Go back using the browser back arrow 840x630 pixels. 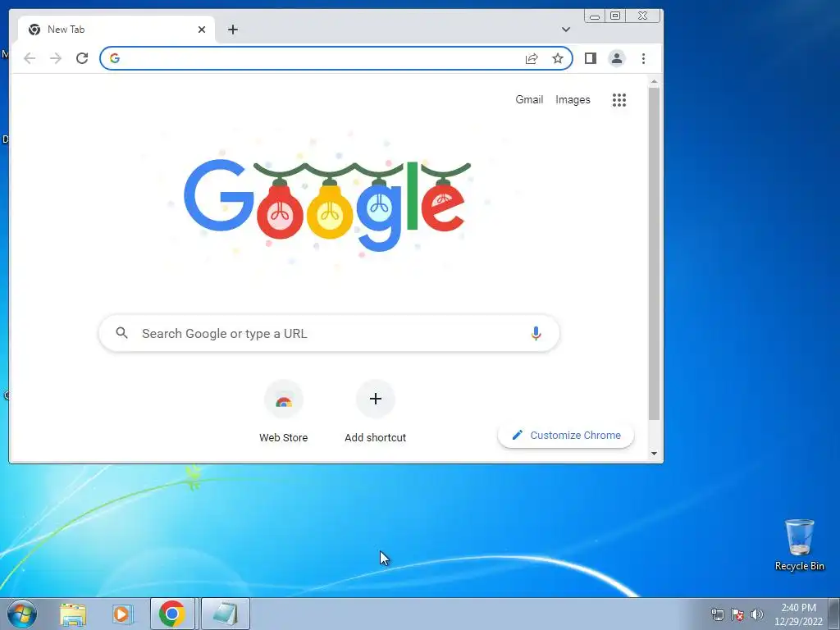(30, 58)
